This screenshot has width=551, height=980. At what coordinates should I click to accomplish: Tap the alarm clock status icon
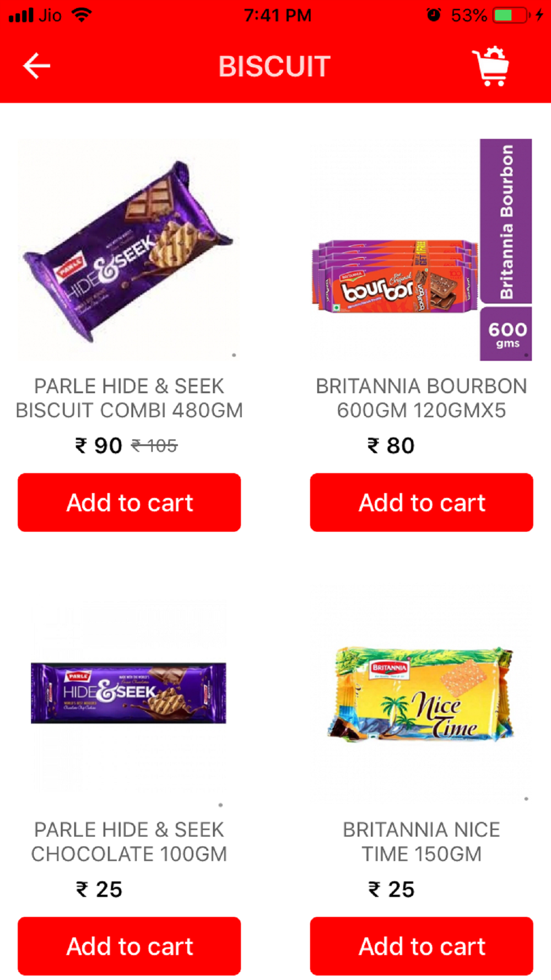pyautogui.click(x=434, y=15)
